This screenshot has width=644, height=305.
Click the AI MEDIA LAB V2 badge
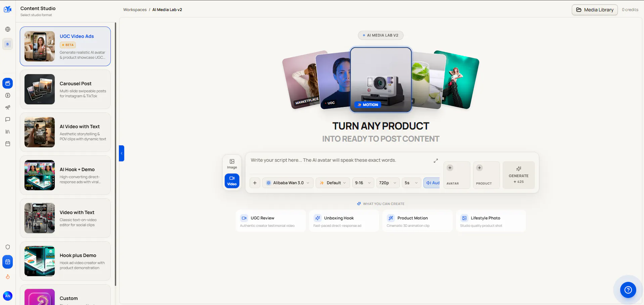point(381,35)
